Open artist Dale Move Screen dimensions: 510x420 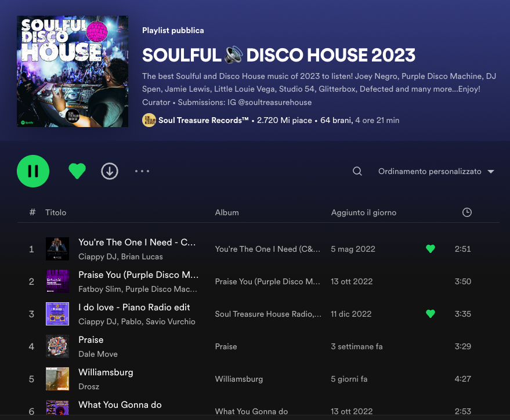[x=98, y=354]
